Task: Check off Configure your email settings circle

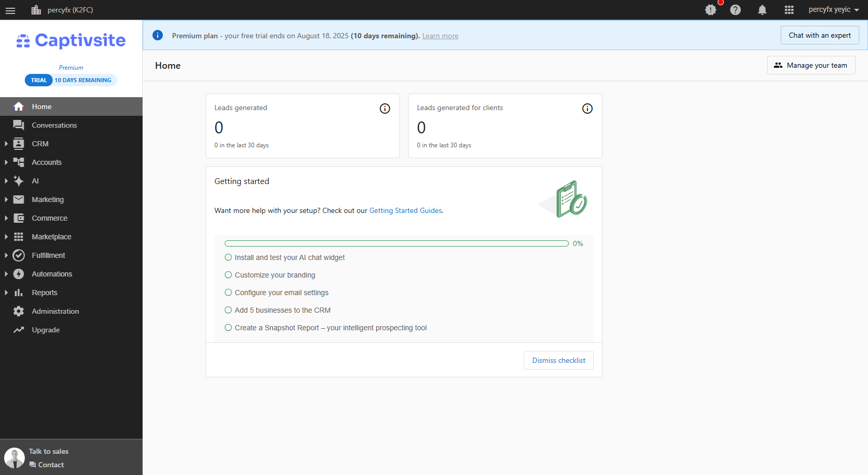Action: (x=228, y=293)
